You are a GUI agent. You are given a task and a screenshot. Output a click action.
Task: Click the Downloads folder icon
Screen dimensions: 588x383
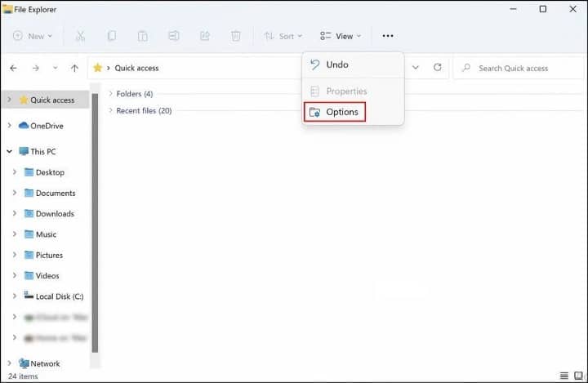[29, 213]
